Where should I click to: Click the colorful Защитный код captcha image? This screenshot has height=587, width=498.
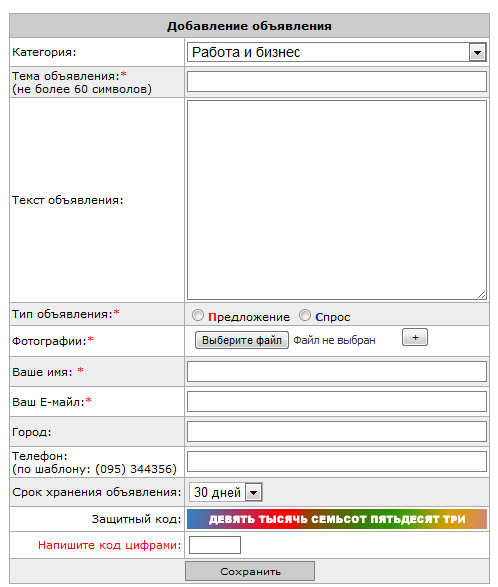[x=337, y=519]
